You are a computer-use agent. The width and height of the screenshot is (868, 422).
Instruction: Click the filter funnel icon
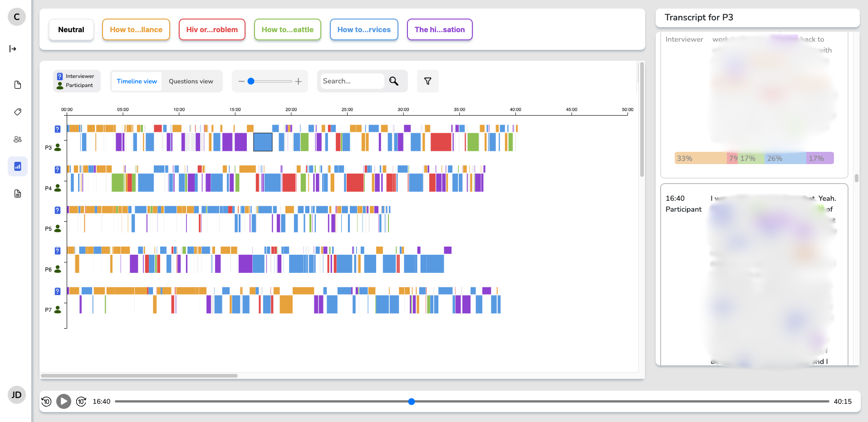pyautogui.click(x=427, y=81)
